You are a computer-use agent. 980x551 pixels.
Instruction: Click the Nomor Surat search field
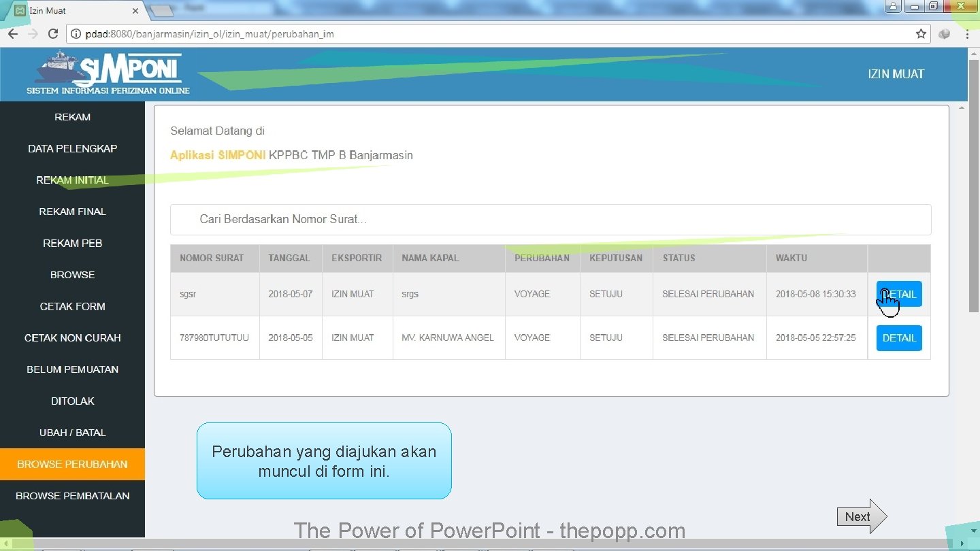click(551, 220)
